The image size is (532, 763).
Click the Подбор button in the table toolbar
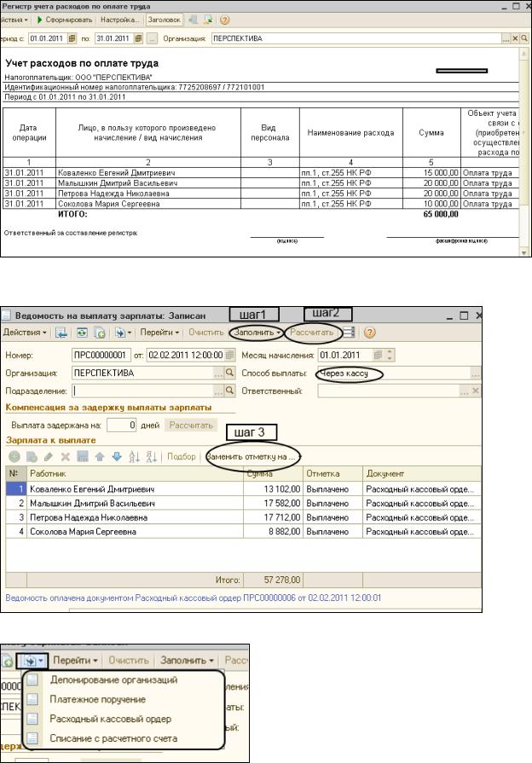[x=181, y=456]
